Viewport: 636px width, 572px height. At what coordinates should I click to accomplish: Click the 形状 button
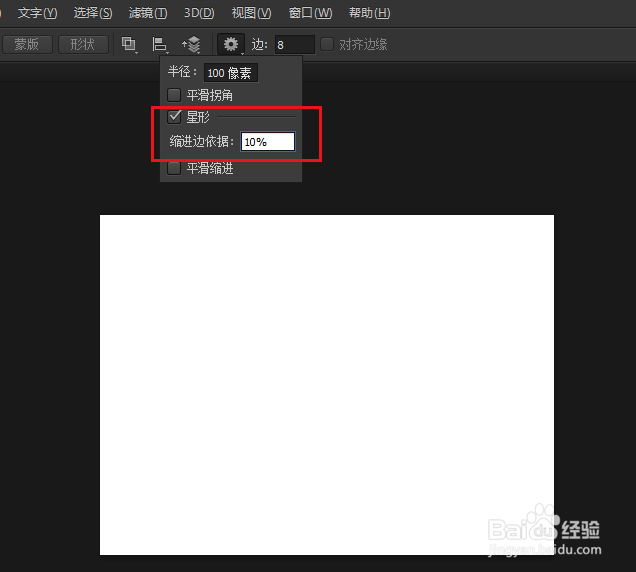coord(83,44)
